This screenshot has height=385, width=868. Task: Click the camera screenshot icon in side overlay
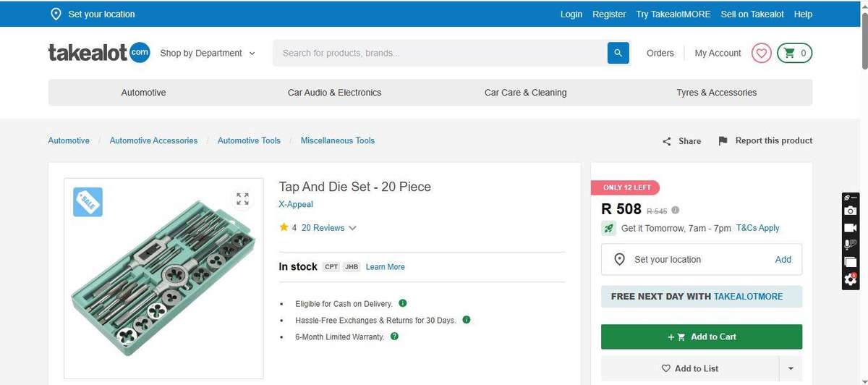tap(851, 211)
